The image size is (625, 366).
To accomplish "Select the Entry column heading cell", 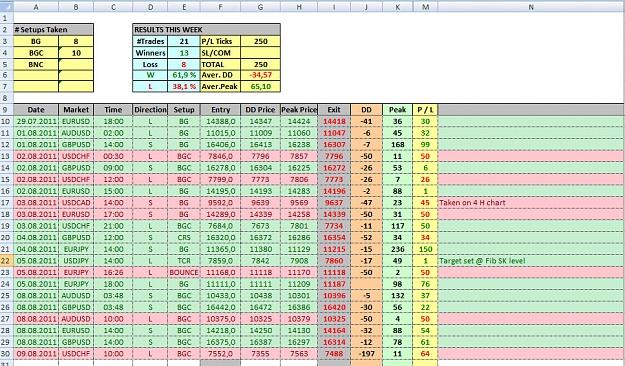I will 220,110.
